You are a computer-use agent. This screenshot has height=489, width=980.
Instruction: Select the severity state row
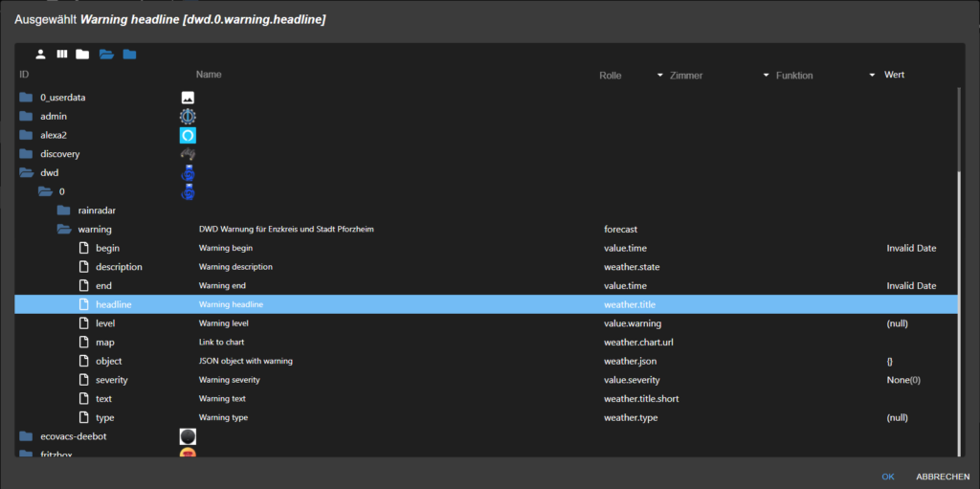click(111, 380)
